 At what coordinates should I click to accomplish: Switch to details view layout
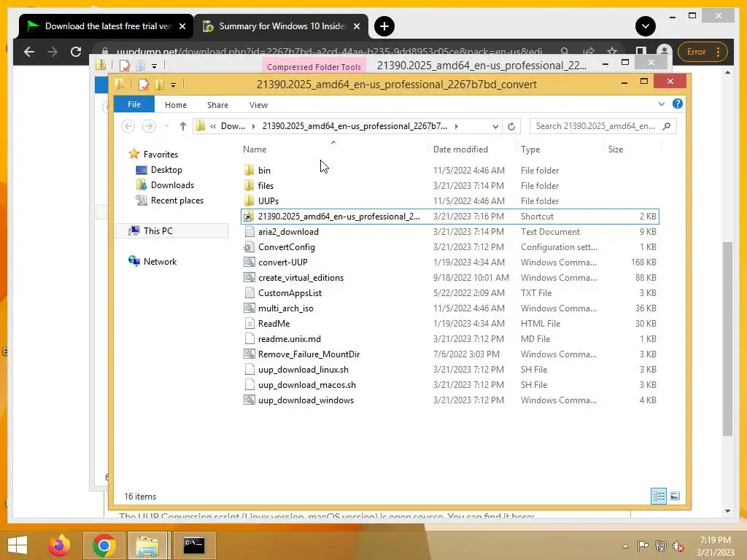(x=659, y=496)
